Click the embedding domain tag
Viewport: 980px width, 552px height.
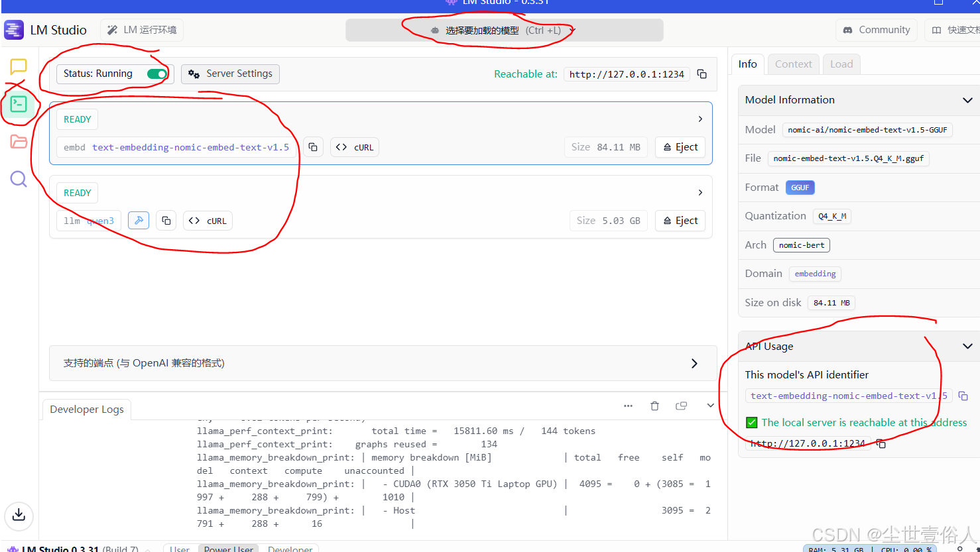815,274
